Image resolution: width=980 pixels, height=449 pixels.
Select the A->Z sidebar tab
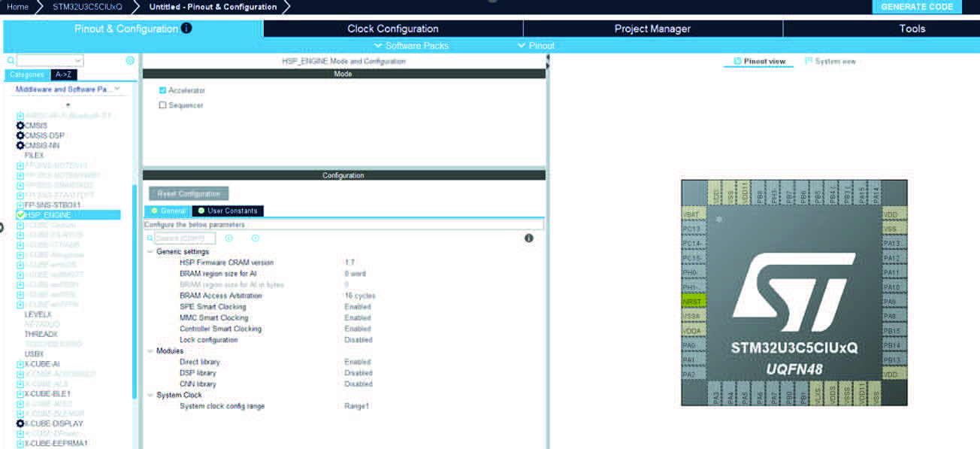[x=64, y=75]
